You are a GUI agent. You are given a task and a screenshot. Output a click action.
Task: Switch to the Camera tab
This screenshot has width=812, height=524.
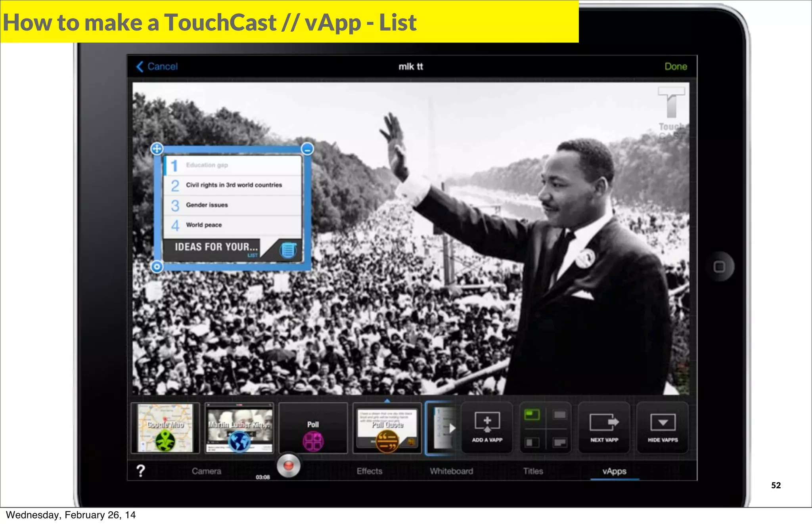[207, 471]
